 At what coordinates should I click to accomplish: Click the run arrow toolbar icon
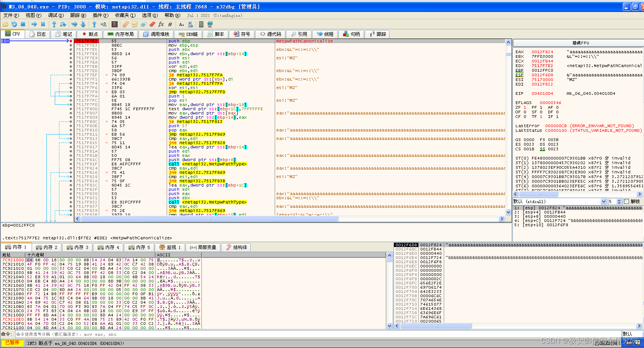coord(34,24)
